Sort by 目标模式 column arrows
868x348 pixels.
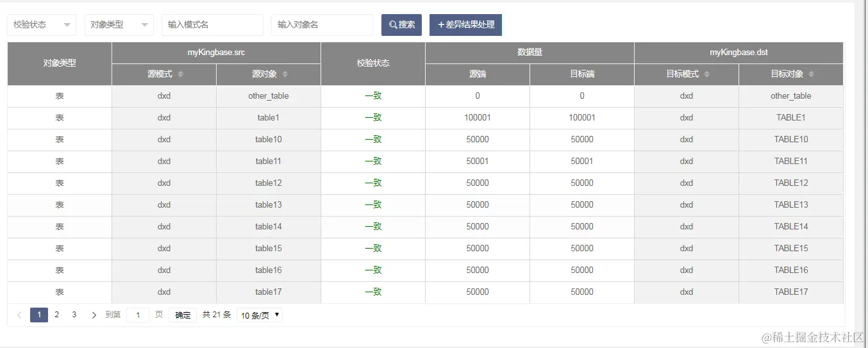tap(707, 74)
